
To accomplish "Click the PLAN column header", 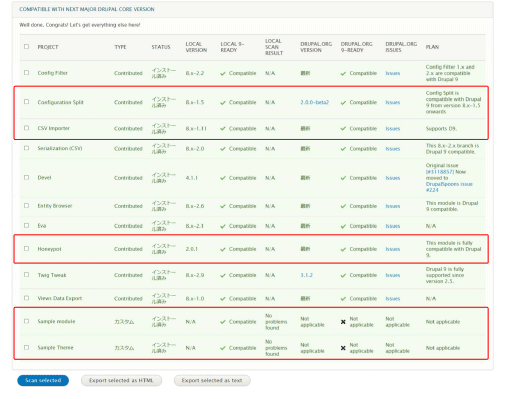I will click(432, 47).
